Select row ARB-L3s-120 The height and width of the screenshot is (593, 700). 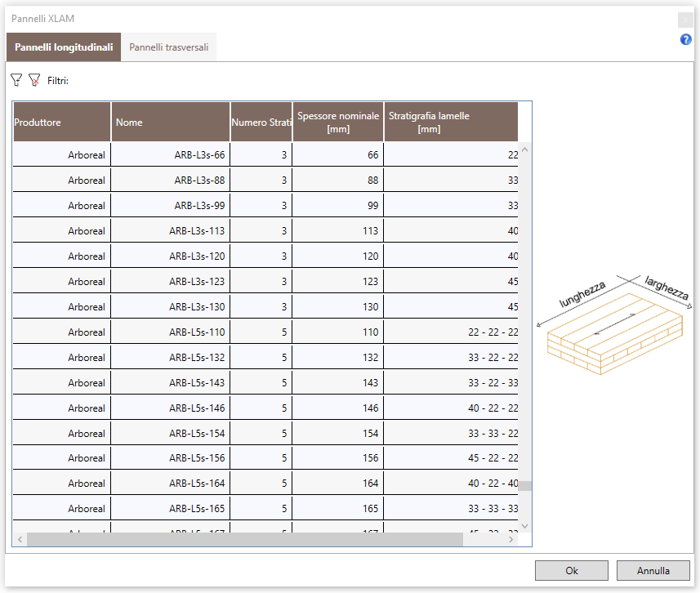[265, 256]
